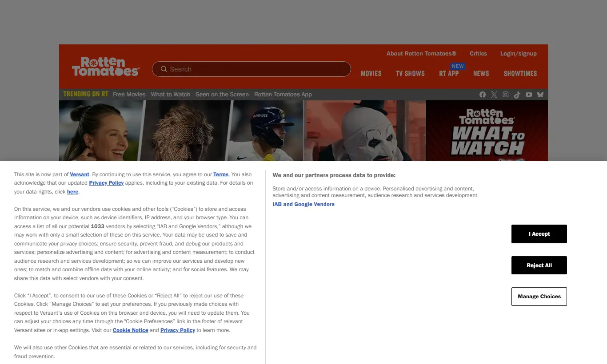Open Privacy Policy link in first paragraph
The width and height of the screenshot is (607, 364).
106,183
